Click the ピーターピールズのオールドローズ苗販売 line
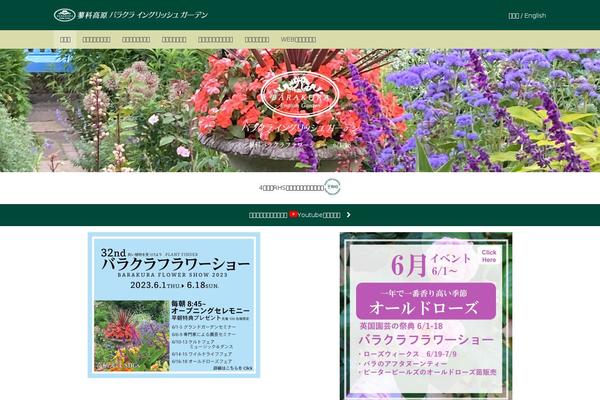Viewport: 600px width, 400px height. tap(429, 372)
